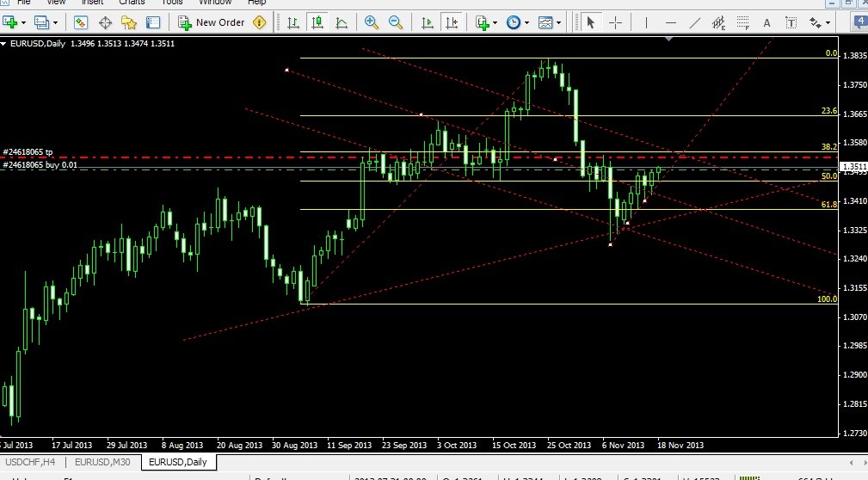Screen dimensions: 868x480
Task: Select the Vertical Line drawing tool
Action: point(646,22)
